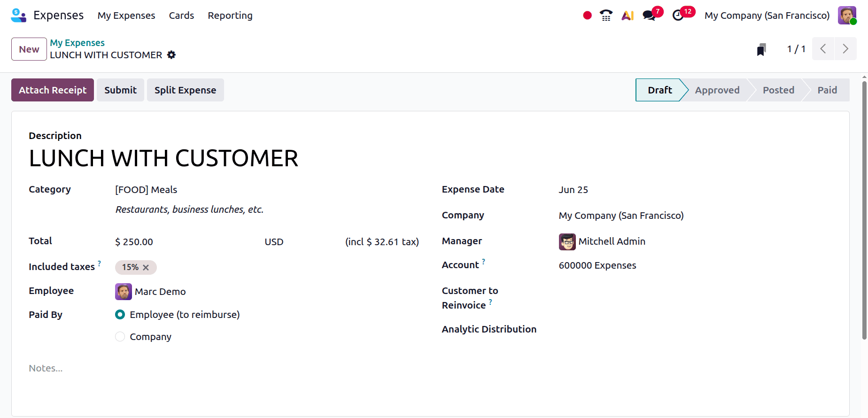The width and height of the screenshot is (868, 418).
Task: Open the AI assistant icon
Action: (628, 15)
